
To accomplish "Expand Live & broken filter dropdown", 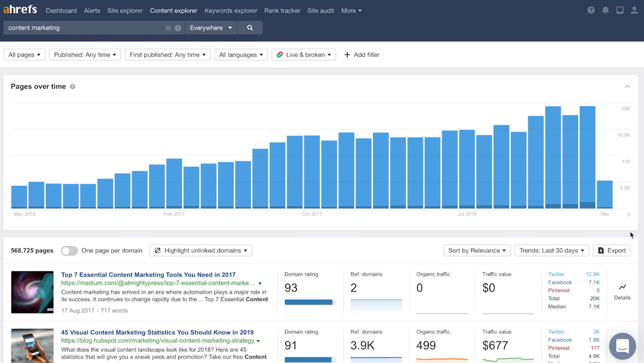I will (x=303, y=55).
